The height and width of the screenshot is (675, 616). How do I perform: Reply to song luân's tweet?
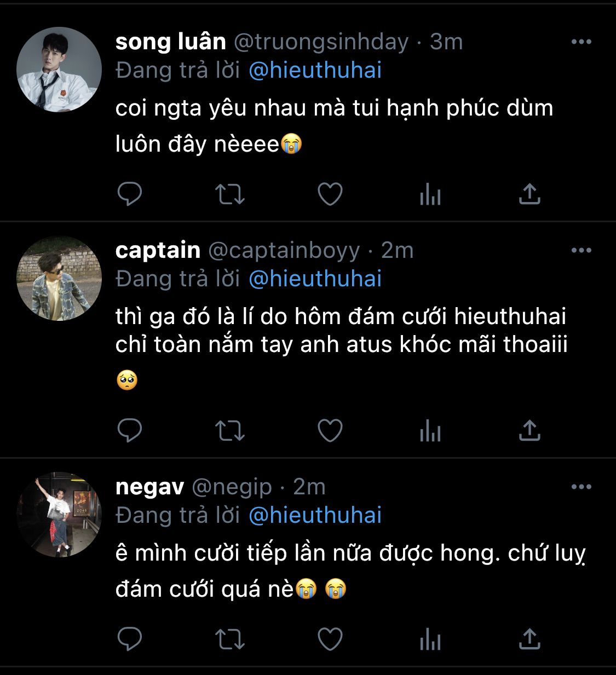130,194
